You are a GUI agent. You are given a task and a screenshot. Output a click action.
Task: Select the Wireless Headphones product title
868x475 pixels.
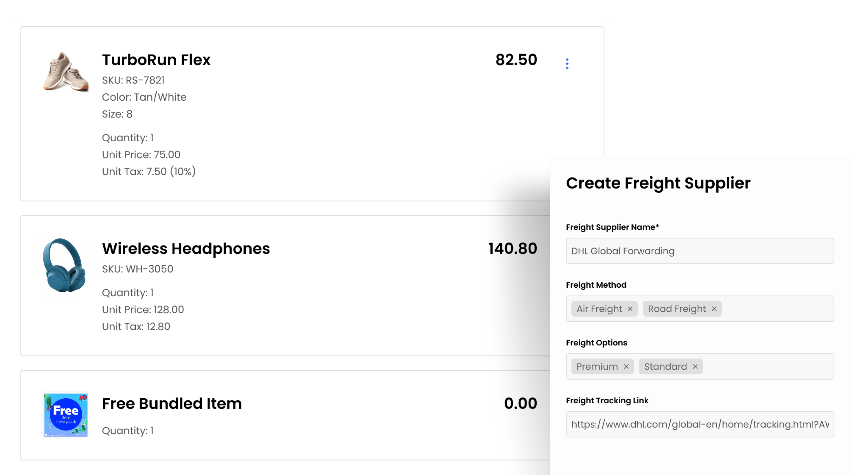click(186, 249)
